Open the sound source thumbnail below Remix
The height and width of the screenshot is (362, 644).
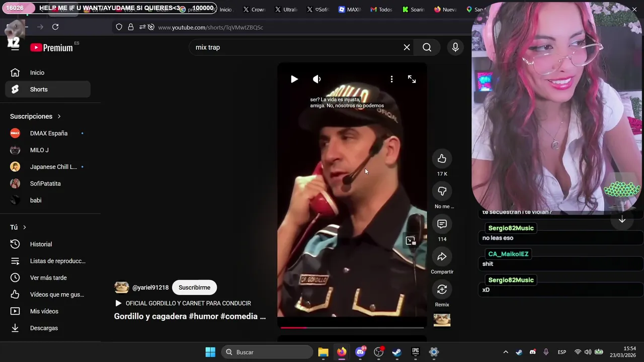click(x=442, y=320)
